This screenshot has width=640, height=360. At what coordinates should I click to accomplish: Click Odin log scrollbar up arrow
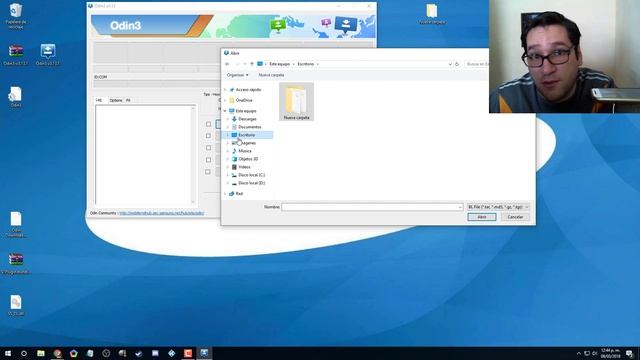pos(193,109)
